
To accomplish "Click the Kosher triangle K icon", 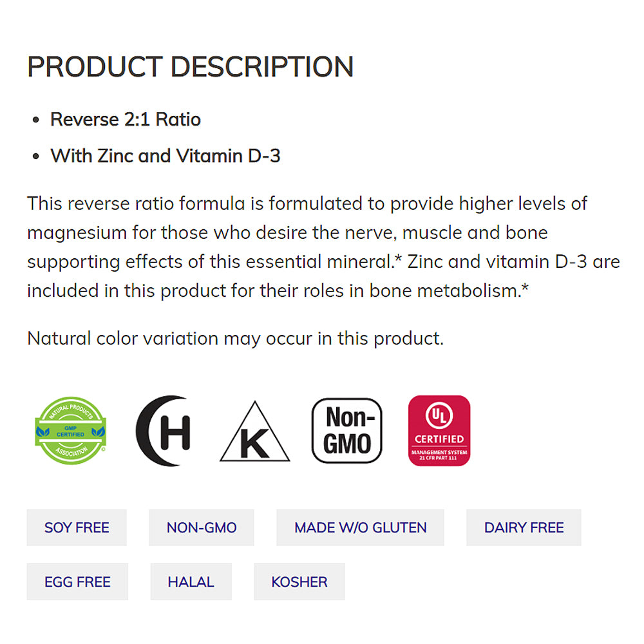I will click(254, 433).
